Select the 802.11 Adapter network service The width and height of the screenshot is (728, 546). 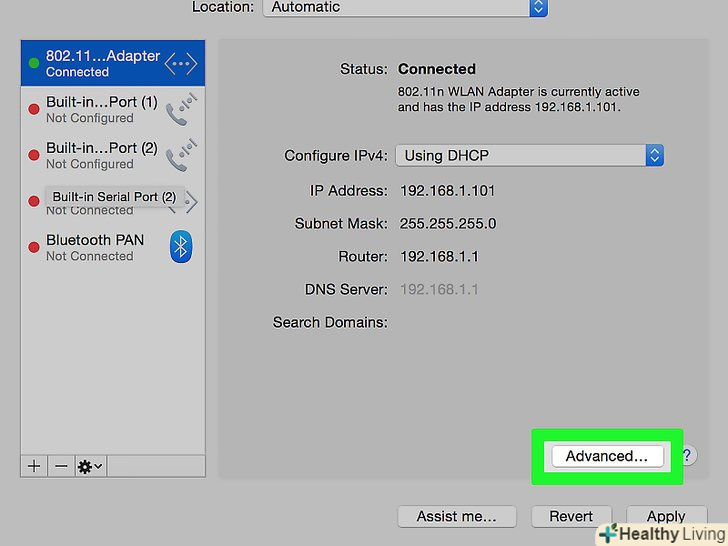point(113,63)
